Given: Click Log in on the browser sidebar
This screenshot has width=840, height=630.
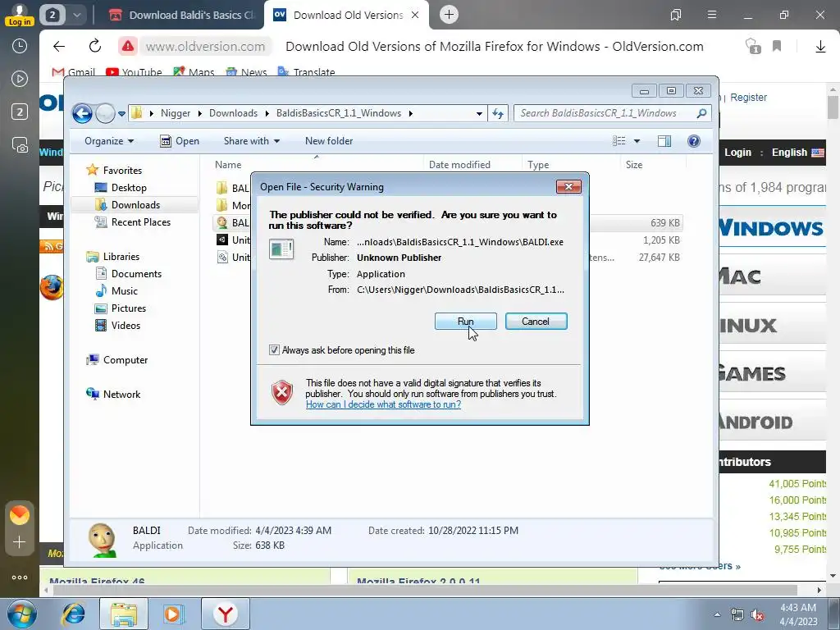Looking at the screenshot, I should (x=20, y=22).
